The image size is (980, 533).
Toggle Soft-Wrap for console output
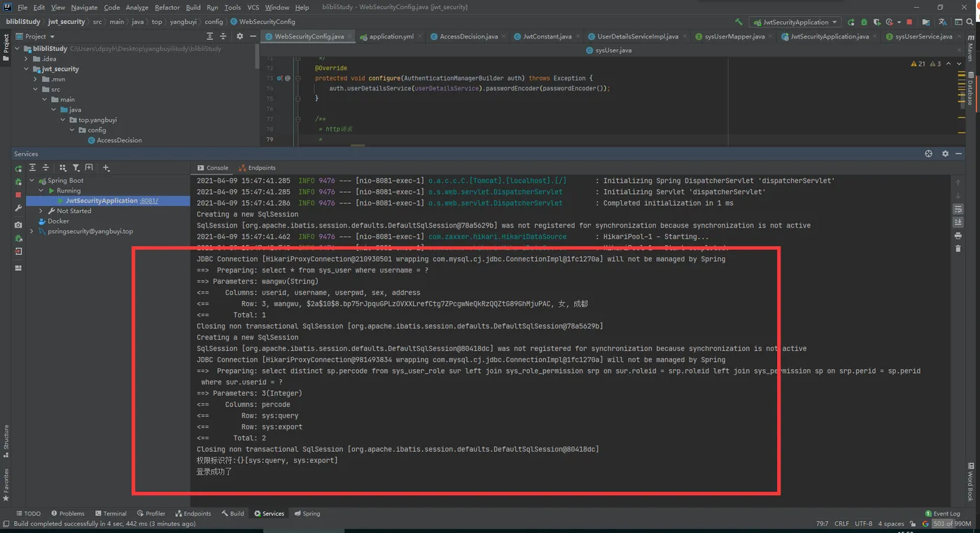coord(958,209)
